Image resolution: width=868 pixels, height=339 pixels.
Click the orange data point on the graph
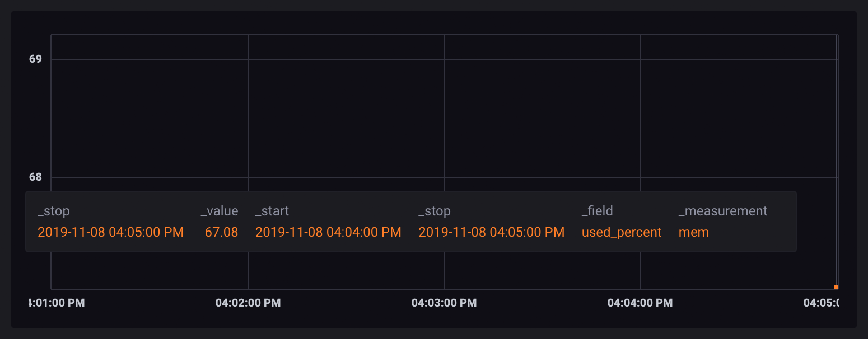[836, 287]
